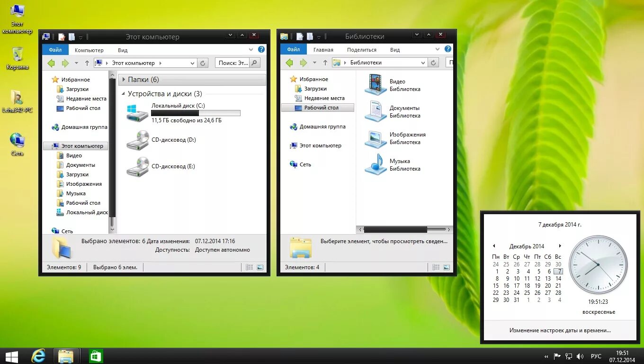Click the volume speaker tray icon
644x364 pixels.
(x=581, y=356)
